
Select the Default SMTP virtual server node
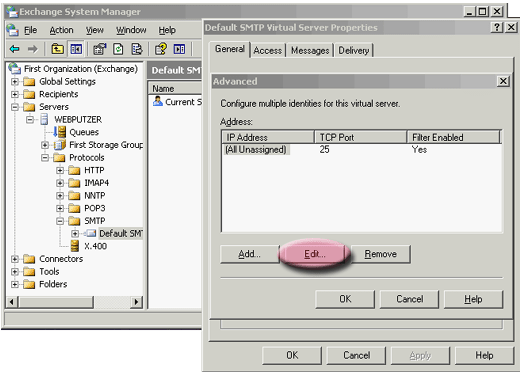[x=121, y=233]
